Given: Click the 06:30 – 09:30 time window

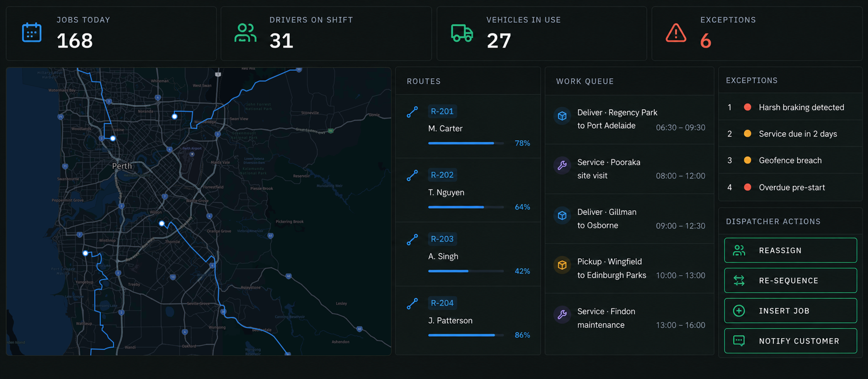Looking at the screenshot, I should (x=680, y=128).
